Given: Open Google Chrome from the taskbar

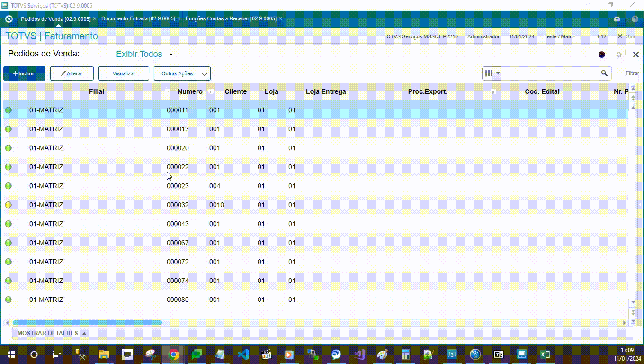Looking at the screenshot, I should (174, 355).
